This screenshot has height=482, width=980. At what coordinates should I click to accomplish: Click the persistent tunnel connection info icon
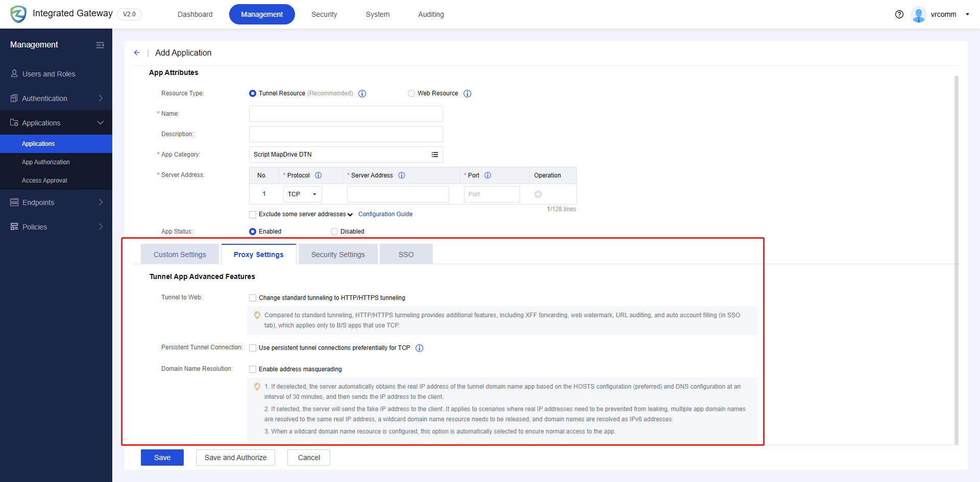419,348
